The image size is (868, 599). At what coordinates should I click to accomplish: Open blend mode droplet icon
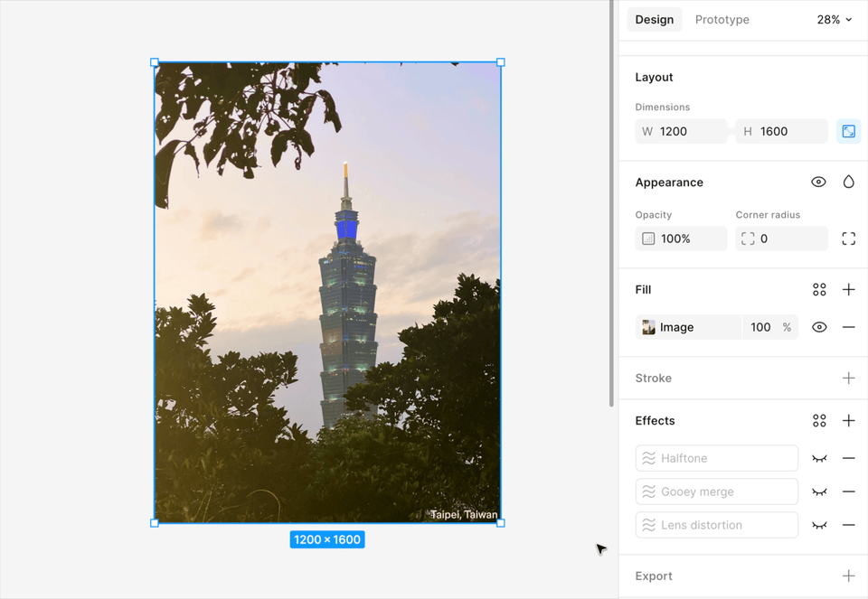point(848,182)
